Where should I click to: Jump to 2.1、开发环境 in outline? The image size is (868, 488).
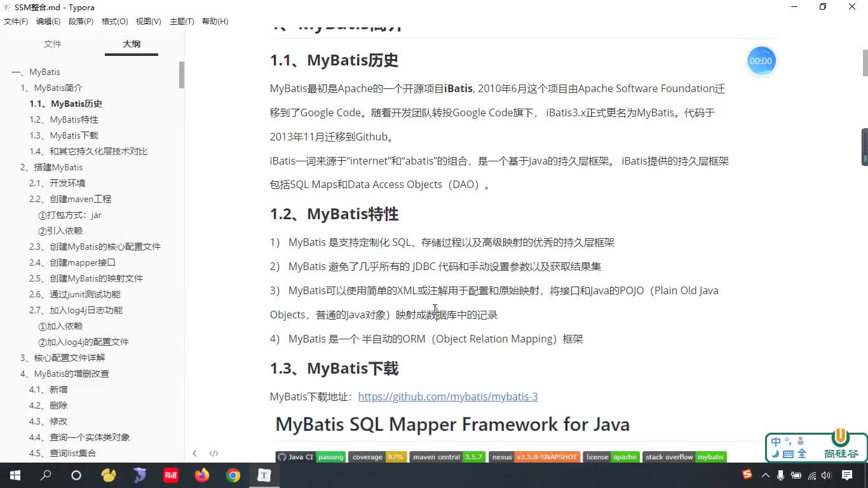coord(57,183)
